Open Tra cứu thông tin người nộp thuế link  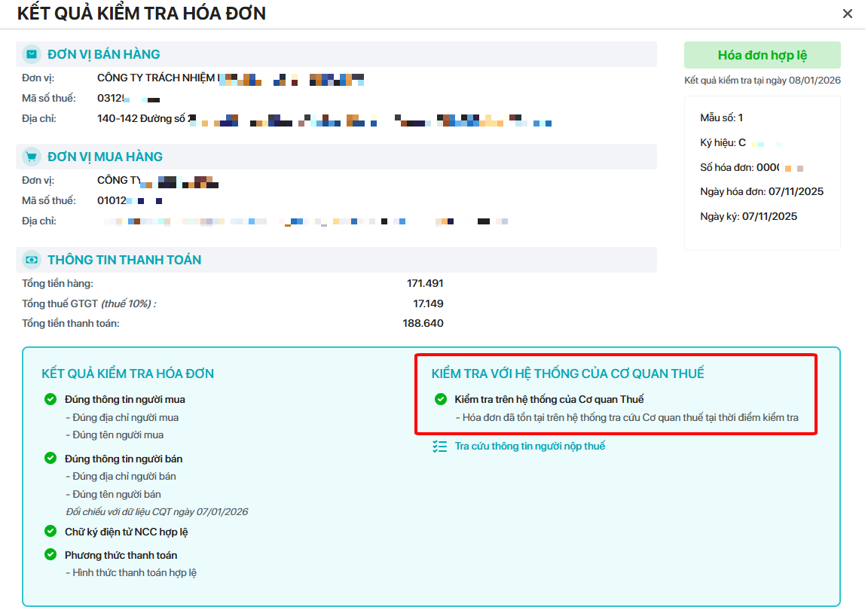(x=530, y=446)
